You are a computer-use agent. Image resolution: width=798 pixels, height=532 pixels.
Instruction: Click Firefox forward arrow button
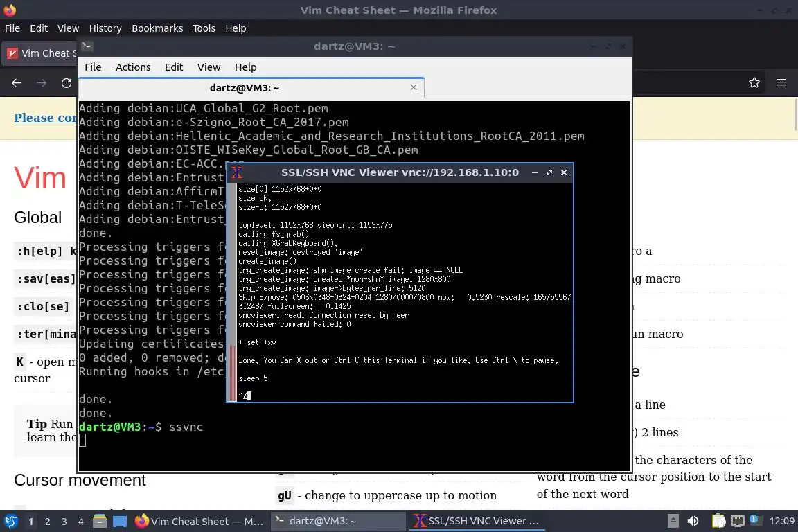[42, 82]
